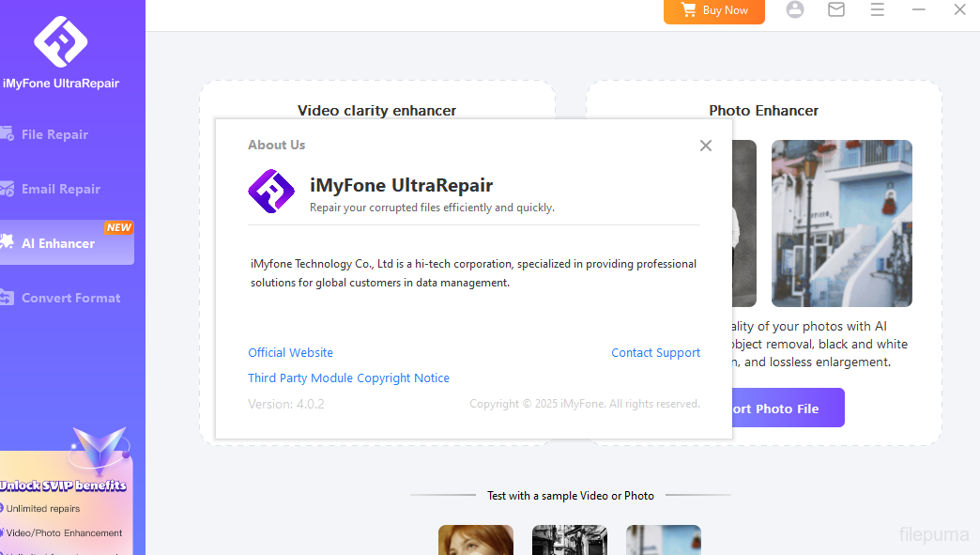Viewport: 980px width, 555px height.
Task: Open the hamburger menu icon
Action: pos(878,10)
